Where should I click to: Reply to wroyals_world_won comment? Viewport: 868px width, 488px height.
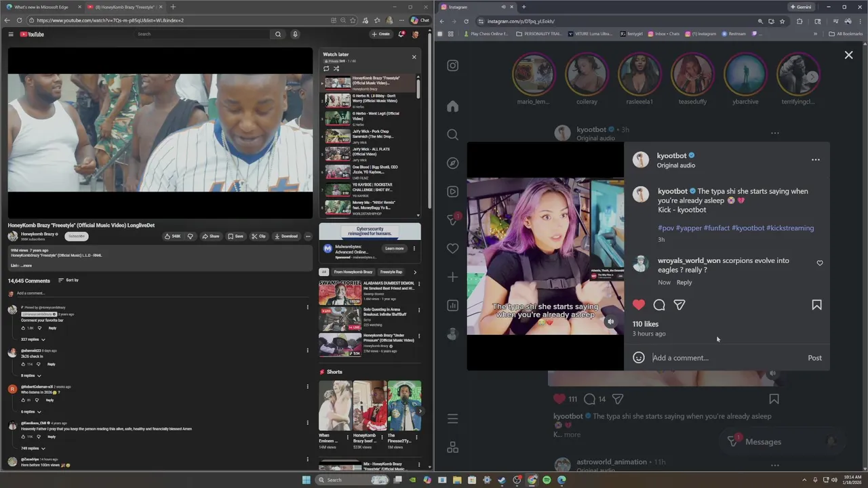[684, 282]
